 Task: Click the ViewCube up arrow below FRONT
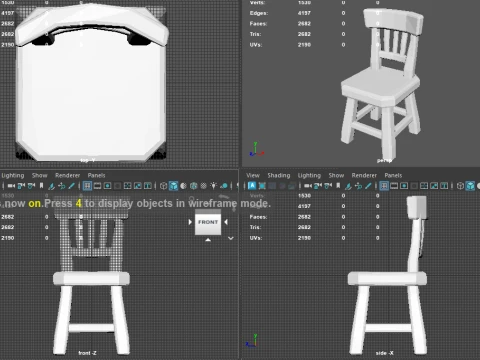click(208, 239)
